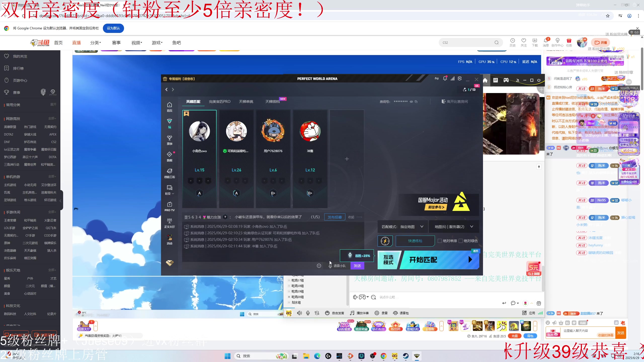Image resolution: width=644 pixels, height=362 pixels.
Task: Toggle room number visibility eye icon
Action: click(x=411, y=102)
